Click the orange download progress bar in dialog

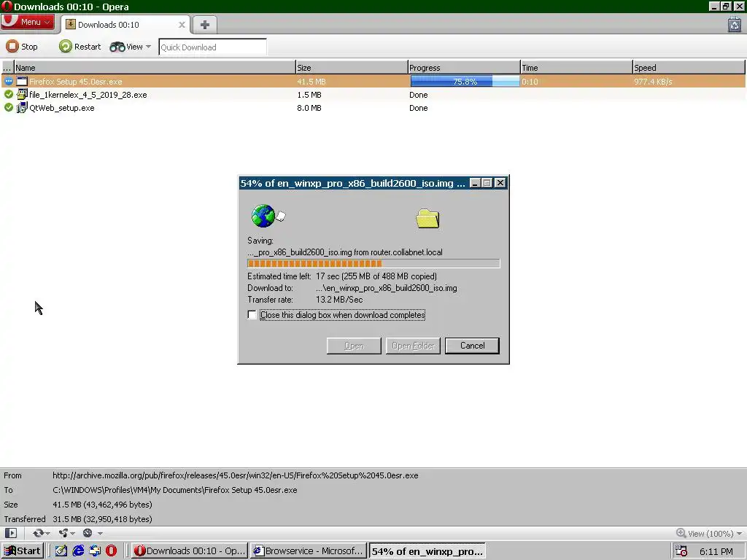[373, 263]
